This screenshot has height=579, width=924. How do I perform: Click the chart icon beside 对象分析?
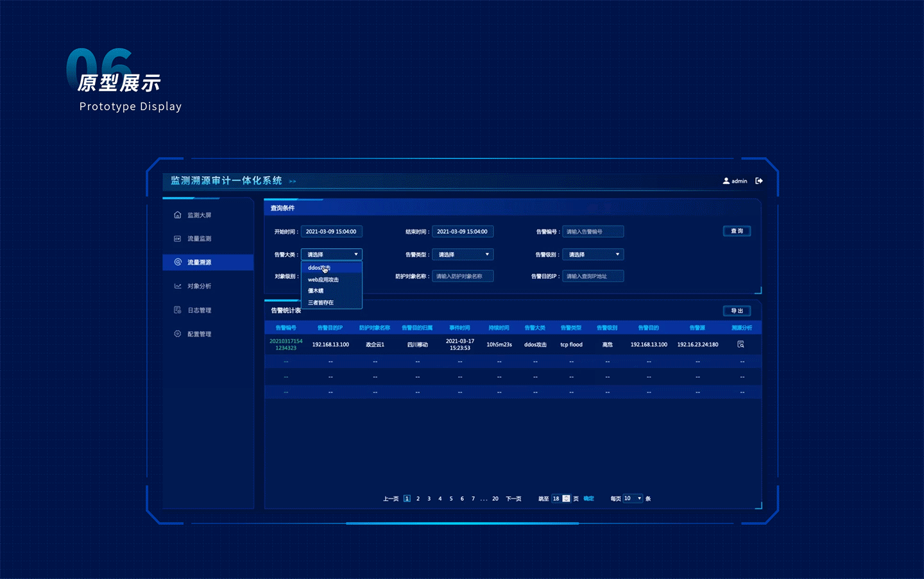pos(178,286)
